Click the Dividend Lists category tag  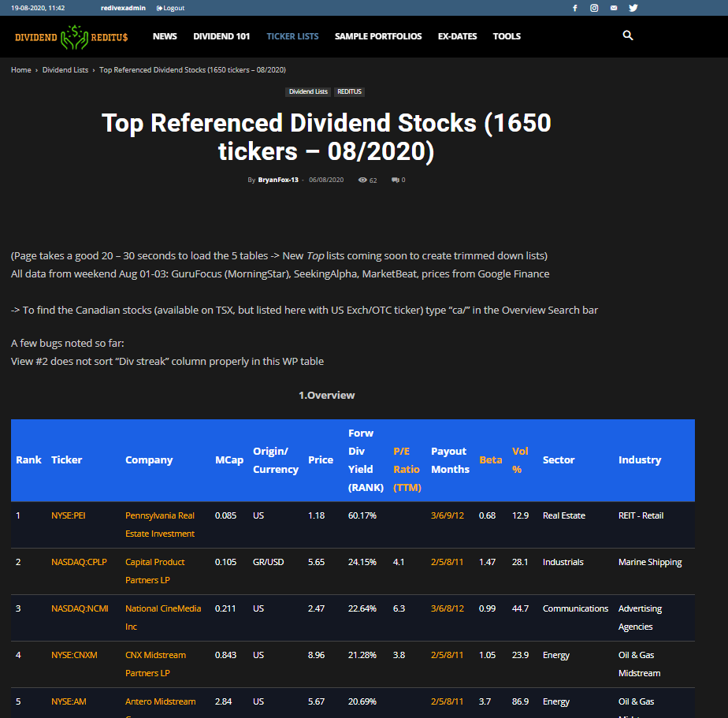(x=308, y=91)
